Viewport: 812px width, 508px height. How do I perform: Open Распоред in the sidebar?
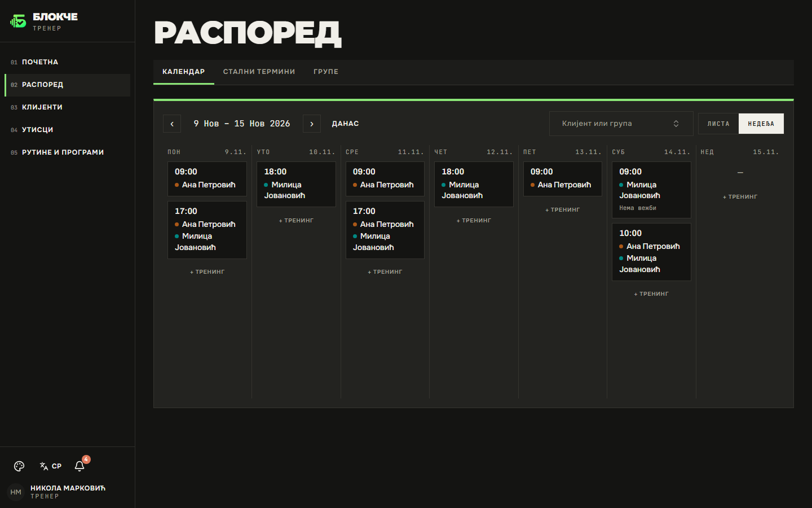coord(68,85)
